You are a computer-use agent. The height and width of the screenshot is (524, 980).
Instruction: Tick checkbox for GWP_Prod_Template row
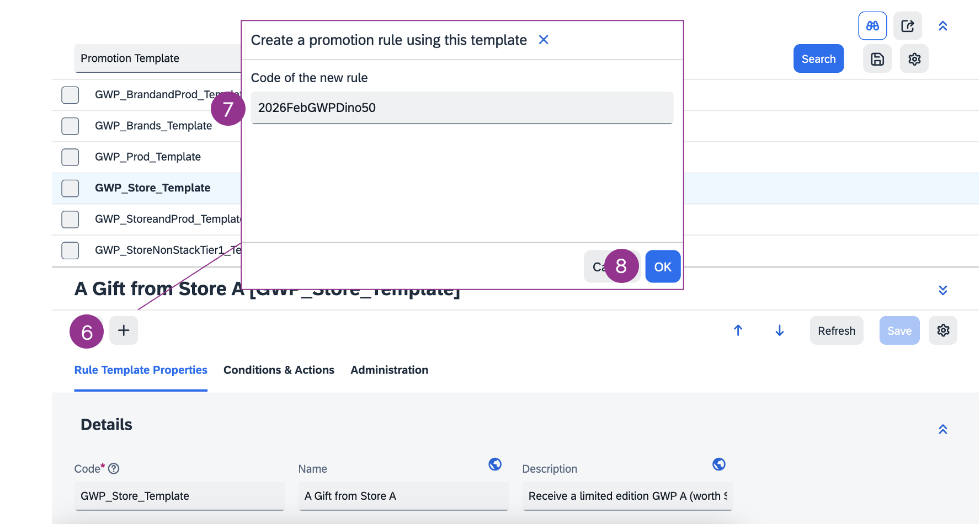70,157
